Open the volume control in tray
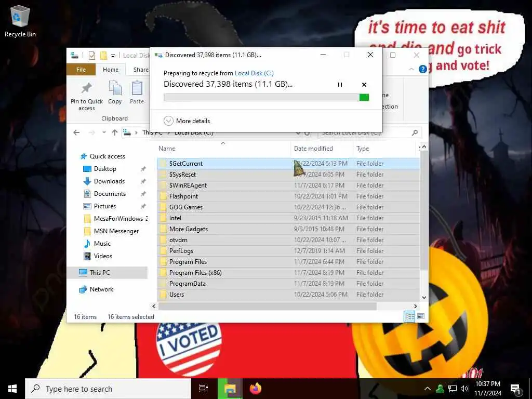532x399 pixels. pyautogui.click(x=464, y=389)
